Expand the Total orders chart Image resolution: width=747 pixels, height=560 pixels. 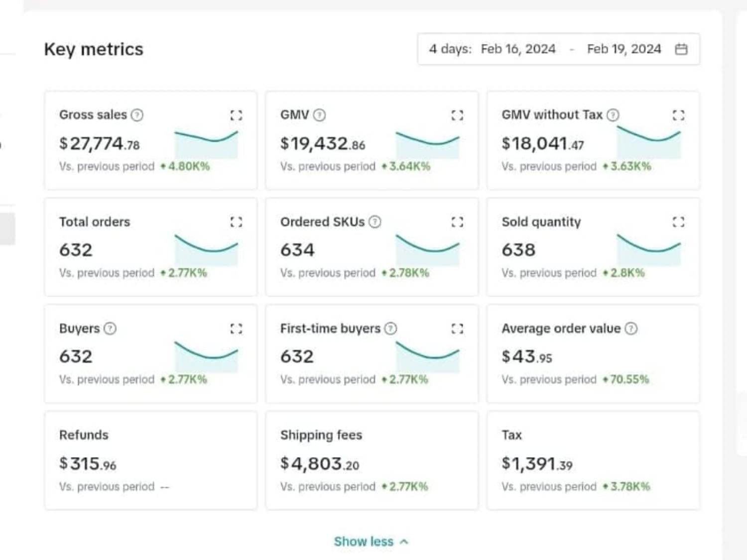(x=236, y=222)
